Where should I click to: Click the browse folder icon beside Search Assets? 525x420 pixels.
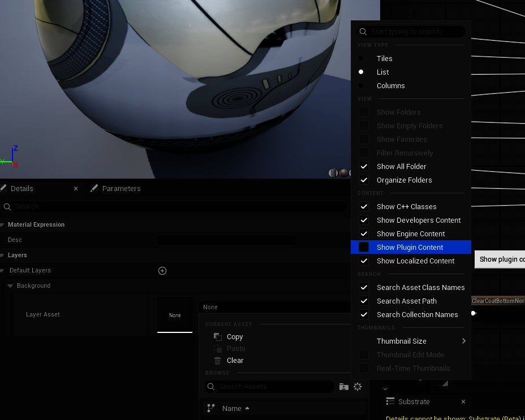click(343, 387)
